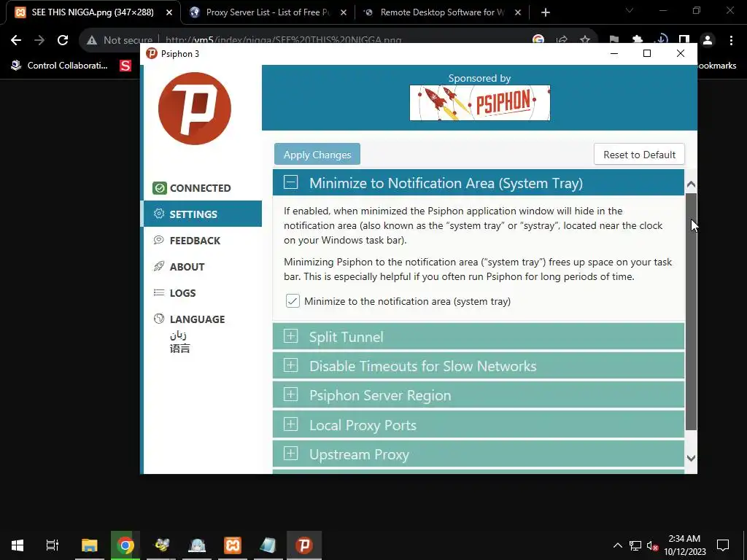
Task: Close the Proxy Server List tab
Action: pyautogui.click(x=344, y=13)
